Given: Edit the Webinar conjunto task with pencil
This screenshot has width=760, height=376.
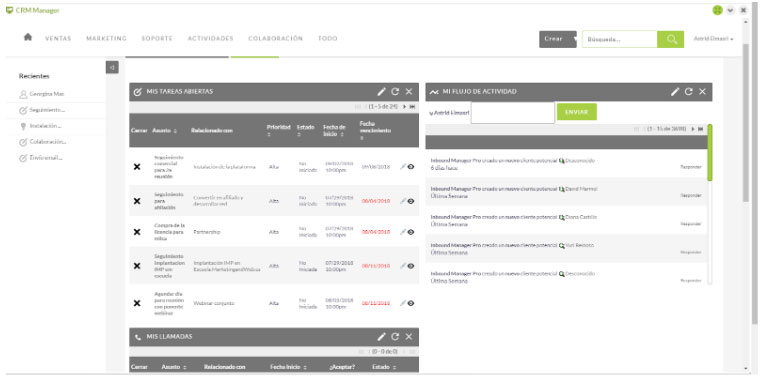Looking at the screenshot, I should (x=403, y=303).
